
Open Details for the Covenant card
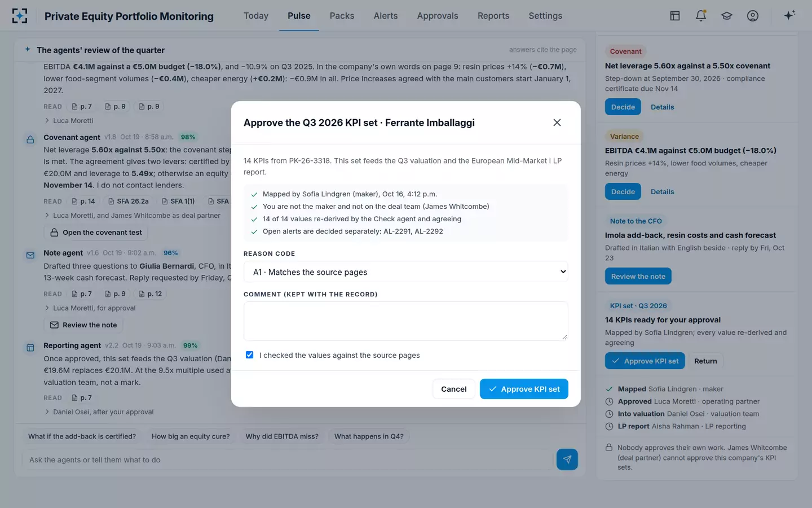click(663, 107)
